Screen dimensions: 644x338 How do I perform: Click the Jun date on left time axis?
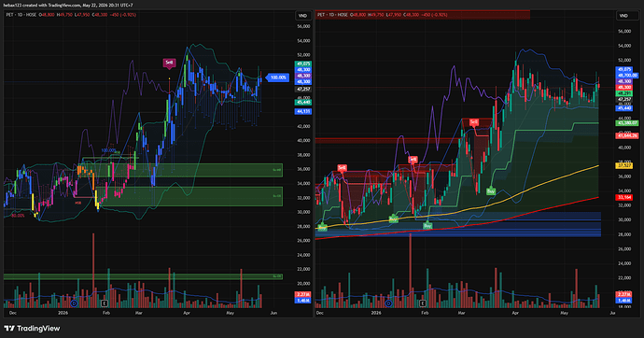click(273, 313)
